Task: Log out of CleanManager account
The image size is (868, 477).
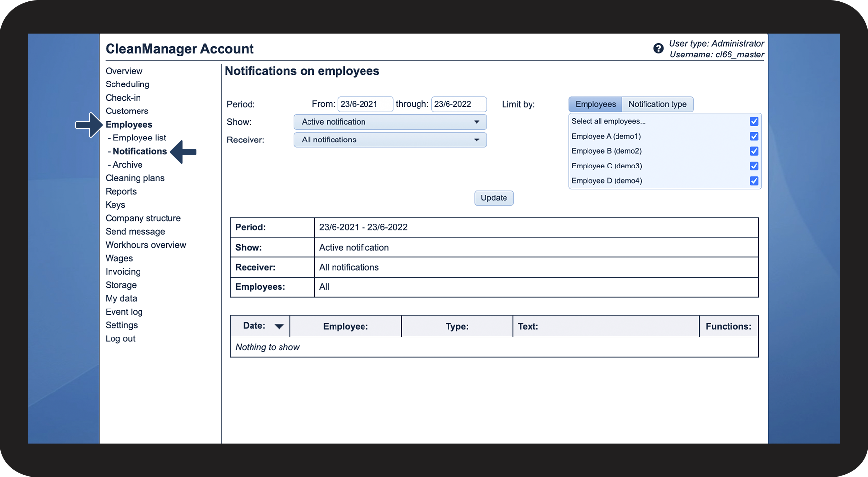Action: click(x=120, y=339)
